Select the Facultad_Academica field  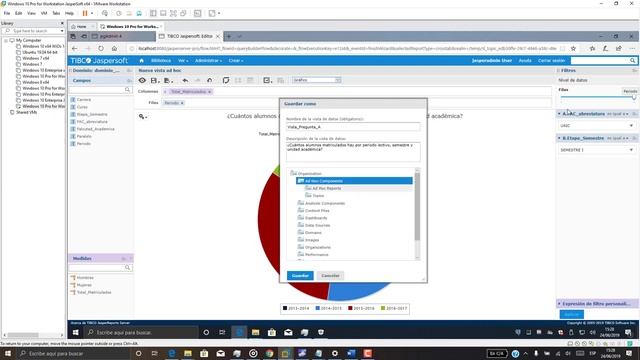tap(96, 129)
